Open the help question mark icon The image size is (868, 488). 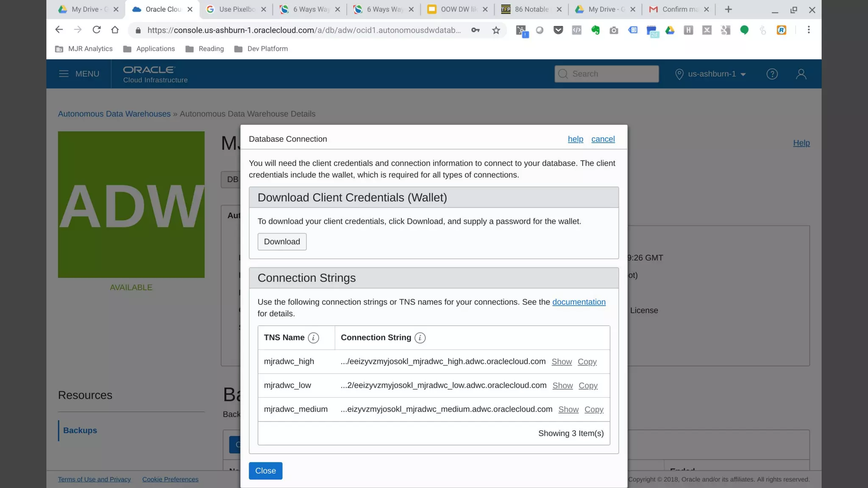point(772,74)
